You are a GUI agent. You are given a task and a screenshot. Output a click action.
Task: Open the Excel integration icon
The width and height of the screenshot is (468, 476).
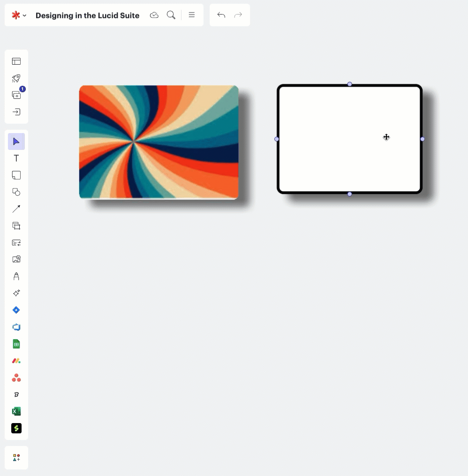point(16,411)
